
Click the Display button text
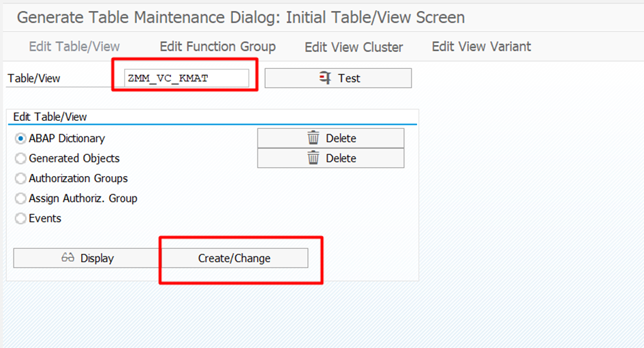pos(97,259)
